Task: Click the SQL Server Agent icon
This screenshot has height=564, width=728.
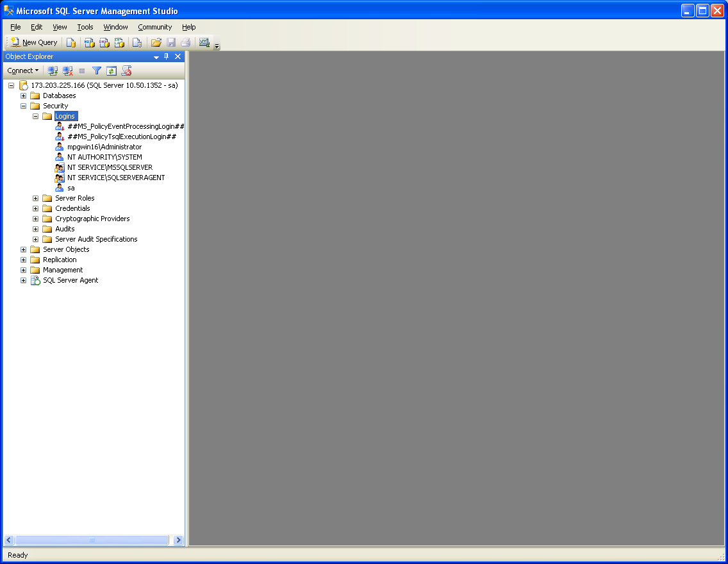Action: coord(35,280)
